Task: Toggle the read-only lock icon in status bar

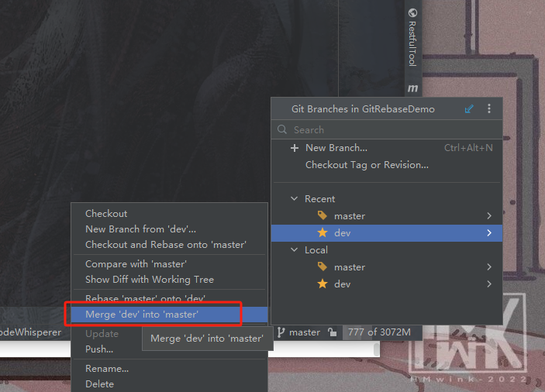Action: coord(332,332)
